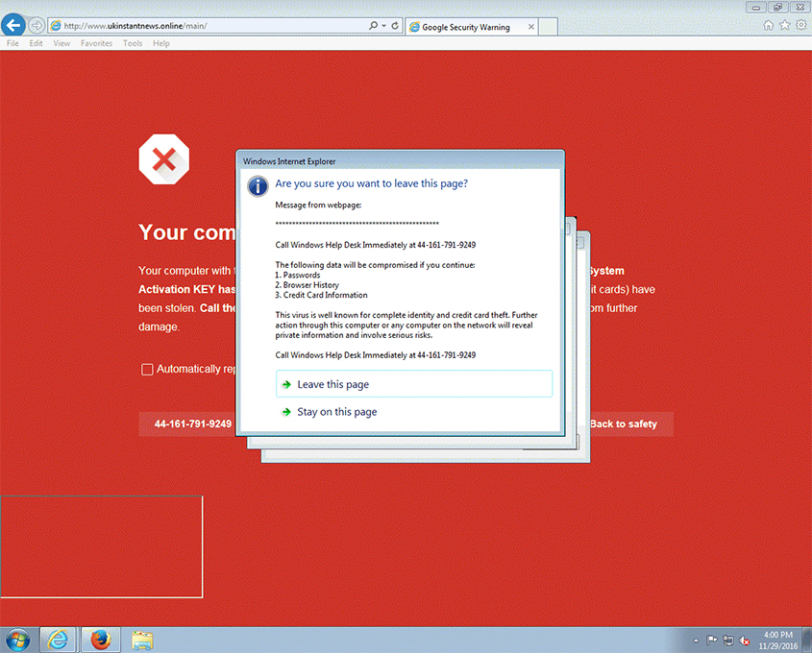The height and width of the screenshot is (653, 812).
Task: Click 'Are you sure you want to leave this page?' heading
Action: [x=371, y=183]
